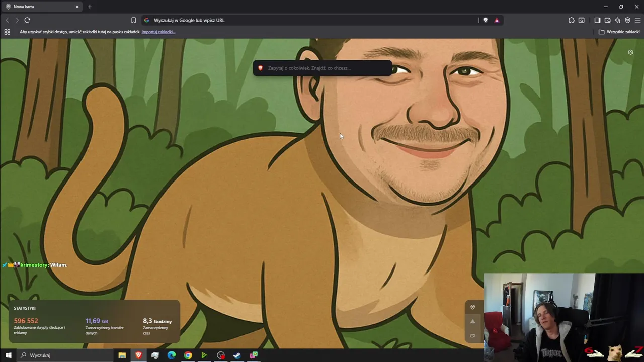Open Brave Rewards triangle icon in address bar
644x362 pixels.
pos(497,20)
